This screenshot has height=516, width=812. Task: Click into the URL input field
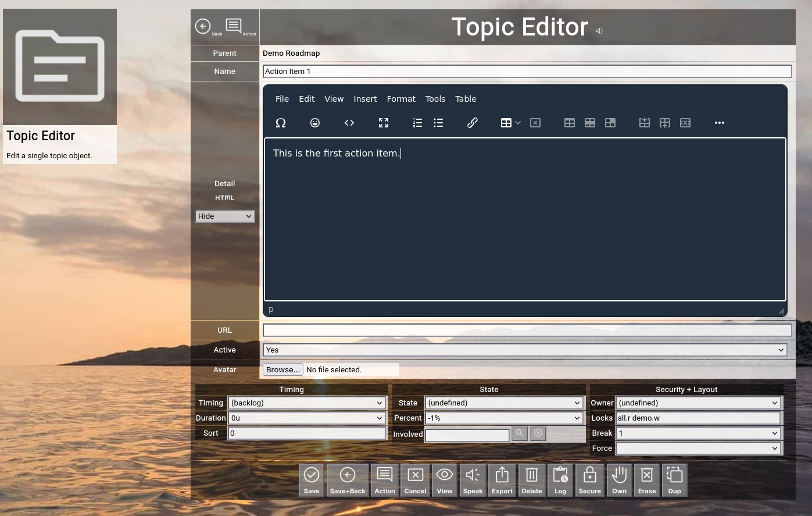(527, 330)
